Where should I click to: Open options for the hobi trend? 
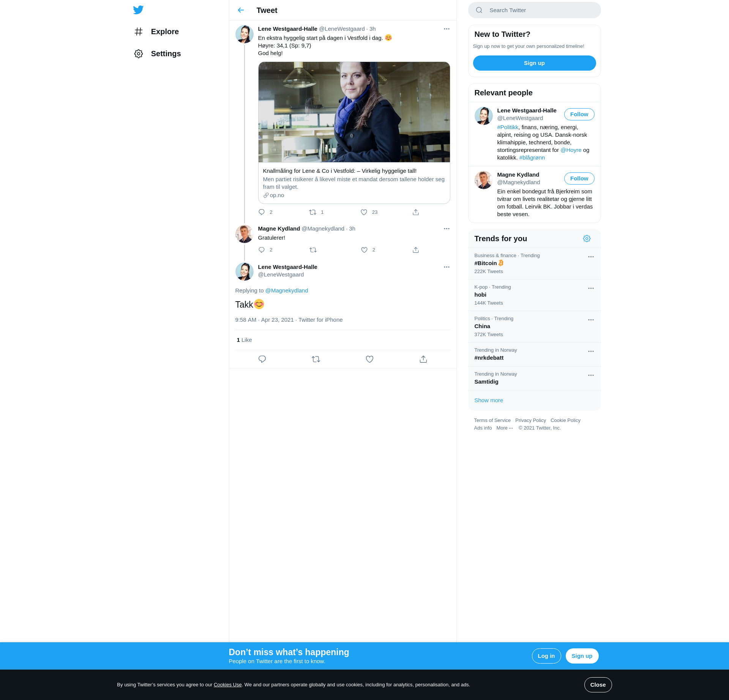click(x=591, y=288)
